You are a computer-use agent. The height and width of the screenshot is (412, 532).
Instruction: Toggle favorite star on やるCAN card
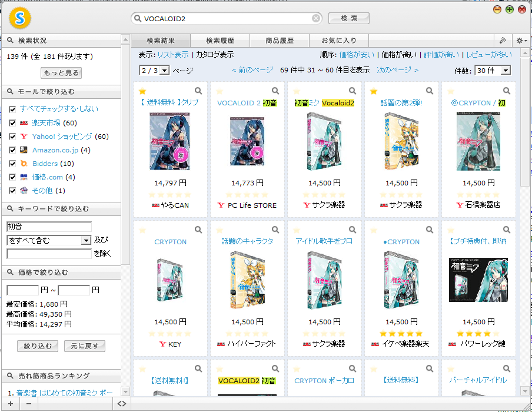coord(142,91)
